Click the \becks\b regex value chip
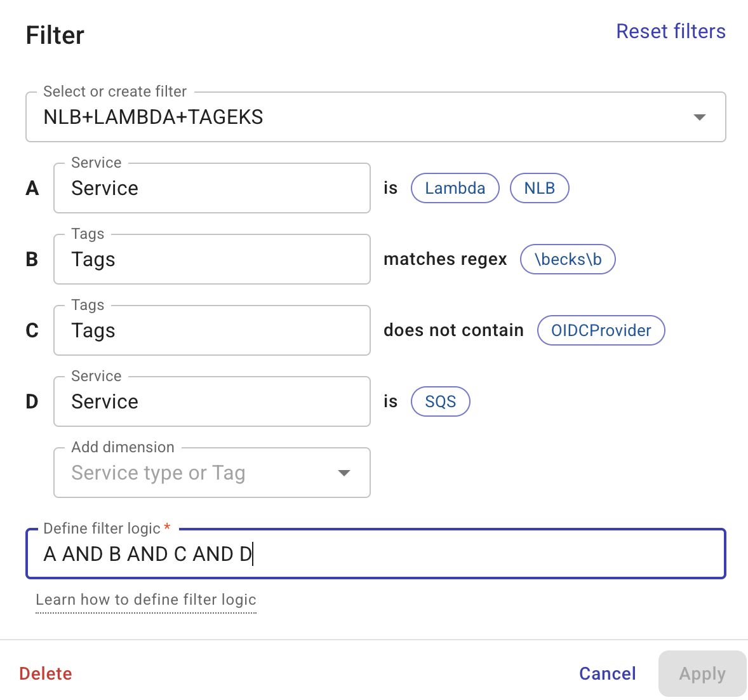The height and width of the screenshot is (700, 748). (x=567, y=259)
